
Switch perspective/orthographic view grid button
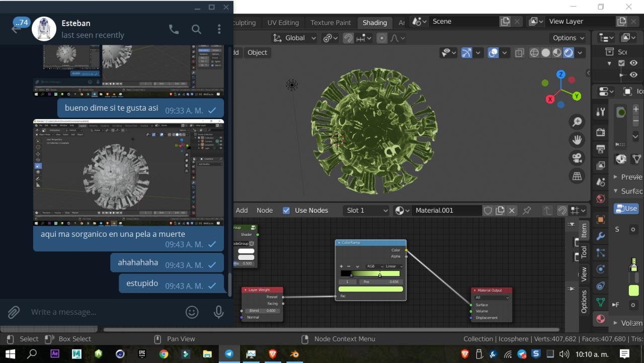coord(577,176)
